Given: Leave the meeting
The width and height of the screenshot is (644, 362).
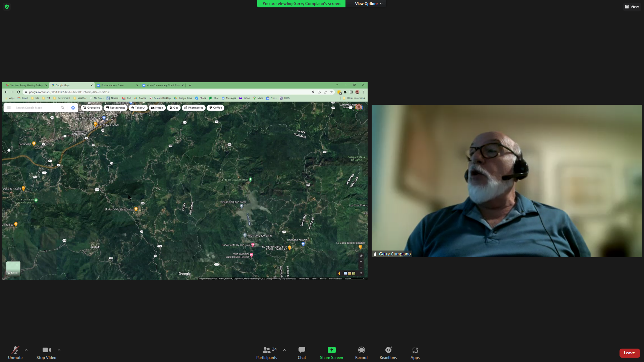Looking at the screenshot, I should click(x=629, y=353).
